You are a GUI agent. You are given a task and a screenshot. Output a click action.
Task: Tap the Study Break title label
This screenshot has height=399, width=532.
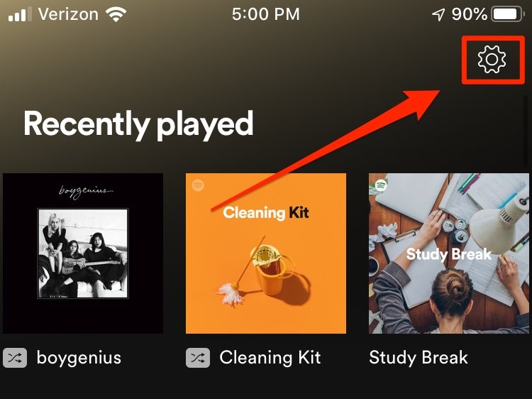(419, 358)
